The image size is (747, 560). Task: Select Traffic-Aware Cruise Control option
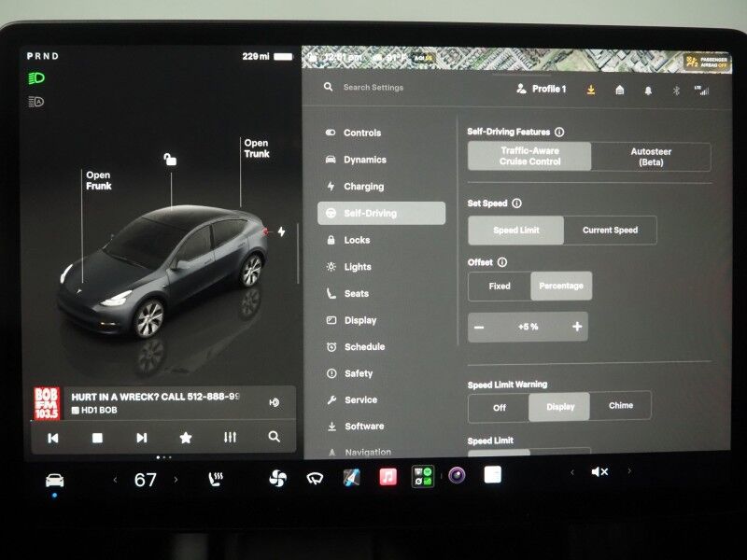[529, 156]
